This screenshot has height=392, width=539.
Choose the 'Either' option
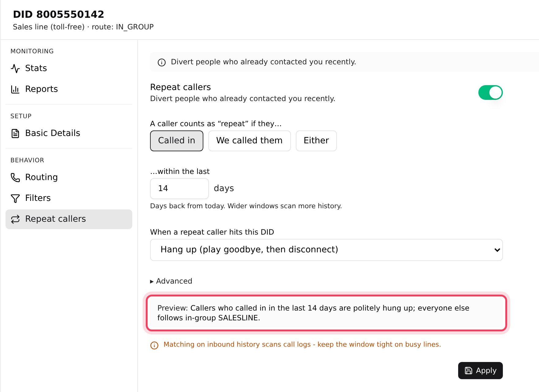(x=316, y=141)
